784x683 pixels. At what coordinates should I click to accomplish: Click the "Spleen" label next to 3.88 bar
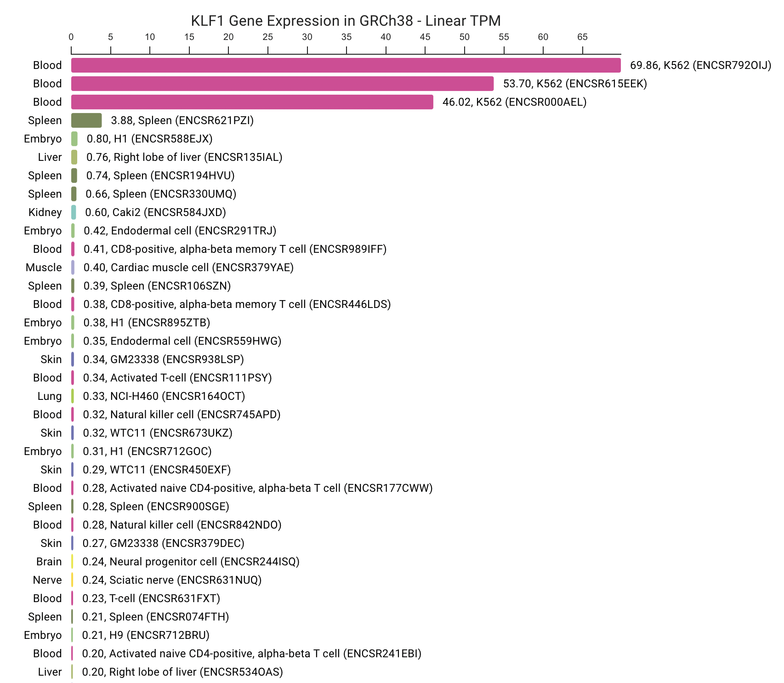[45, 120]
